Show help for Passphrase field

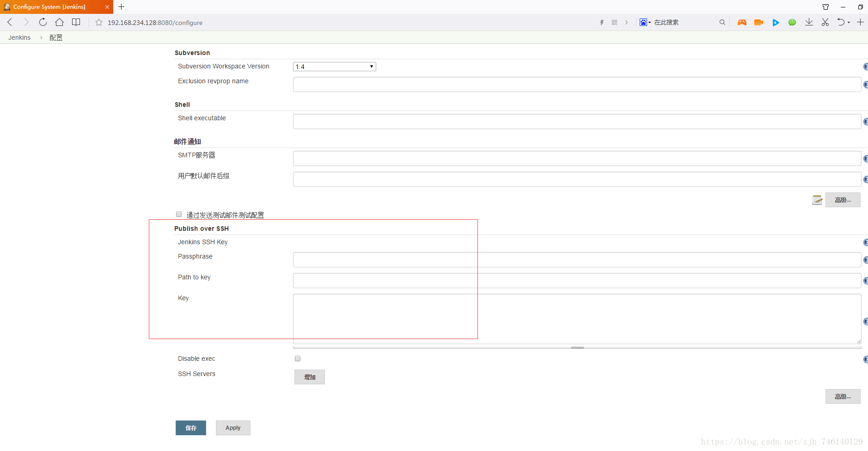(865, 260)
